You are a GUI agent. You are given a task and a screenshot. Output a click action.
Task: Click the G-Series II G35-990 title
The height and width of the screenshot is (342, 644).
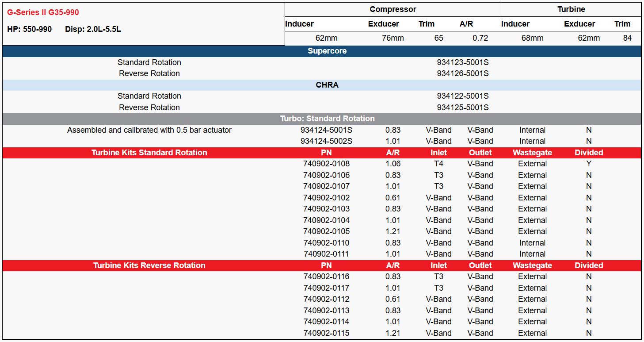point(43,12)
